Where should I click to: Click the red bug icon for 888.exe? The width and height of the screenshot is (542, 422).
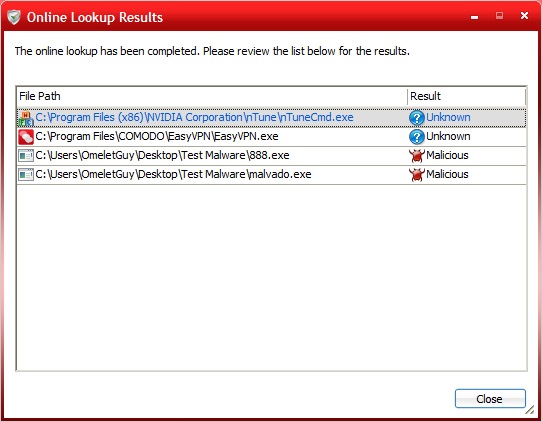point(417,156)
